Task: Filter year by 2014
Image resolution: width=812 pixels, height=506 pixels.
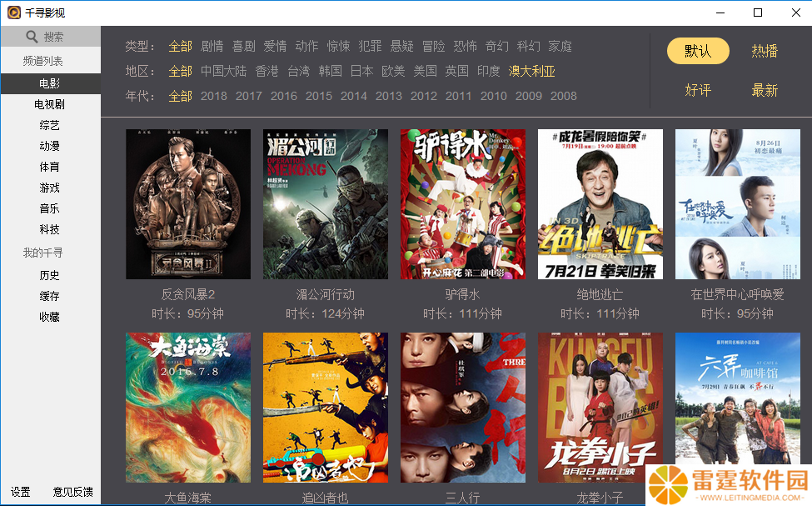Action: click(354, 96)
